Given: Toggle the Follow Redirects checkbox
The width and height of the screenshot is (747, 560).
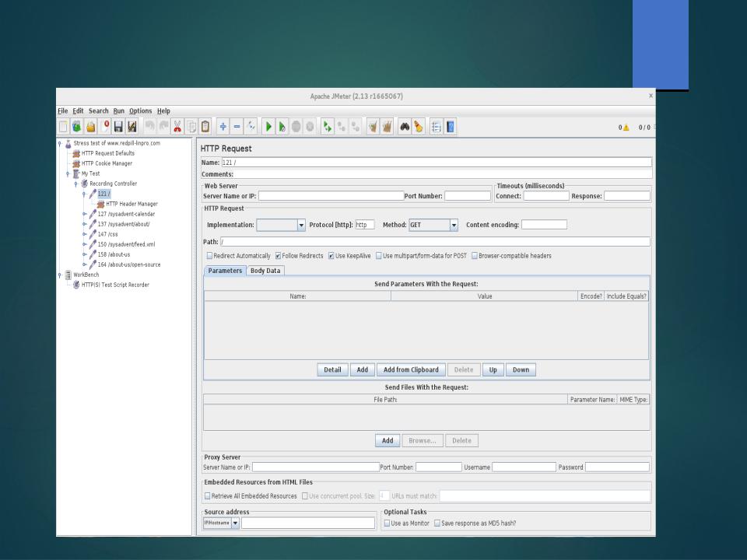Looking at the screenshot, I should pyautogui.click(x=279, y=256).
